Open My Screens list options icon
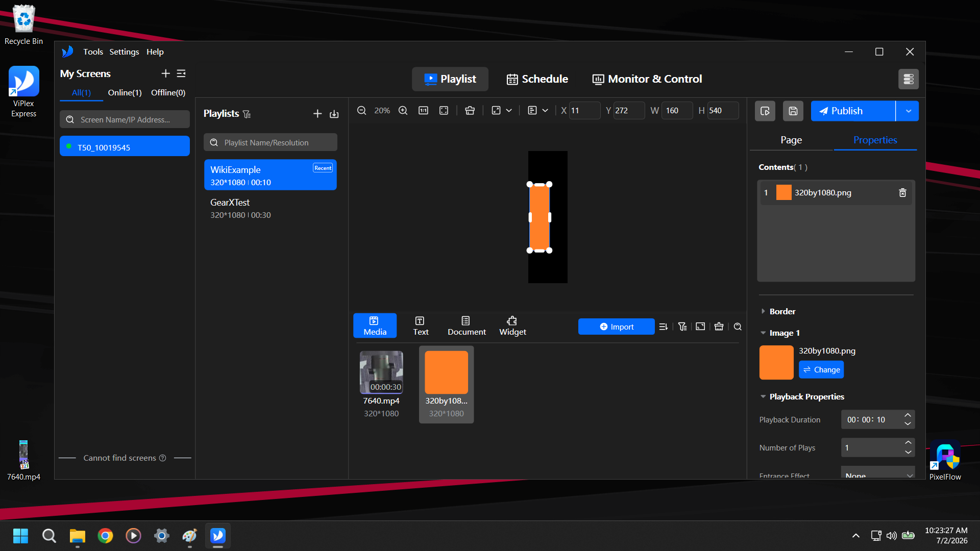The height and width of the screenshot is (551, 980). click(x=181, y=73)
